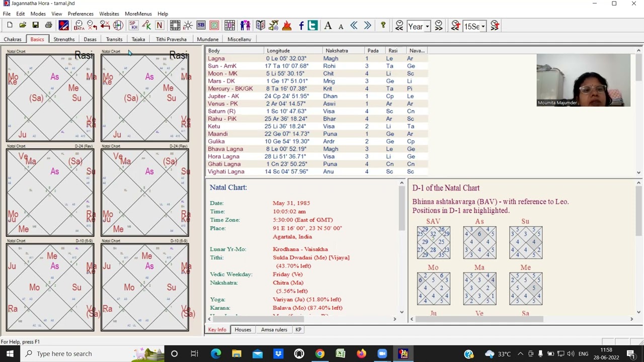Step time forward by Year
The image size is (644, 362).
click(x=439, y=26)
